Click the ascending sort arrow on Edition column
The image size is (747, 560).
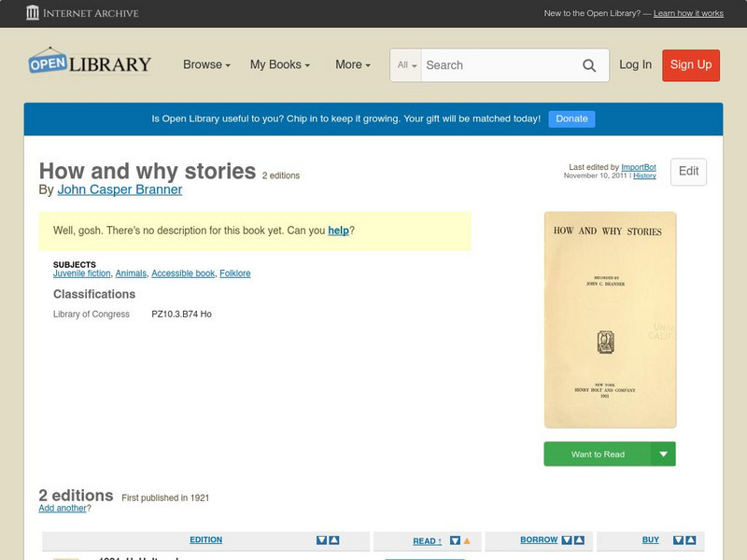tap(335, 539)
